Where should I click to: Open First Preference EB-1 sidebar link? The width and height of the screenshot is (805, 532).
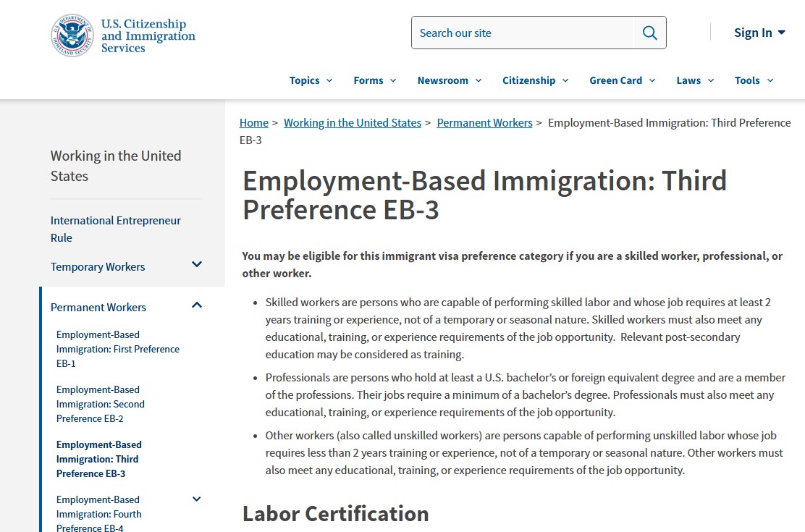pyautogui.click(x=117, y=349)
